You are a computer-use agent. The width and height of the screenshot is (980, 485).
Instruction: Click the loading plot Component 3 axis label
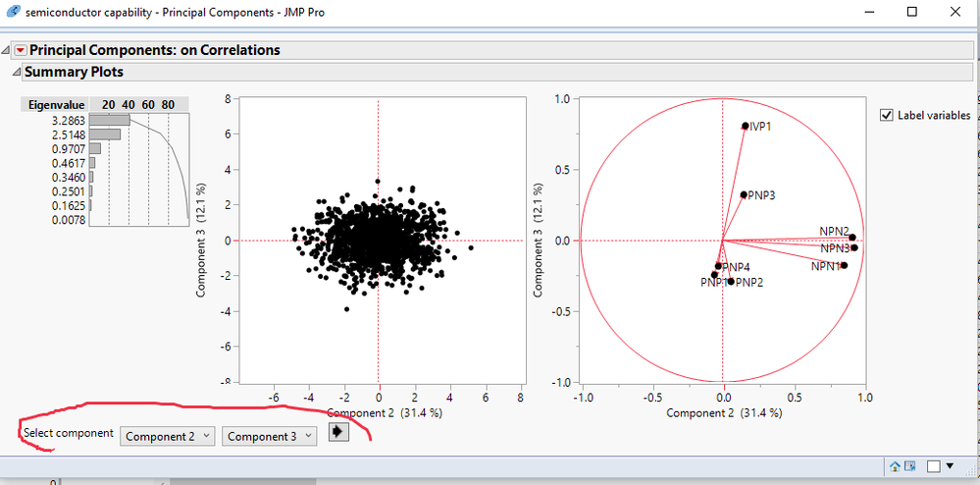point(540,240)
